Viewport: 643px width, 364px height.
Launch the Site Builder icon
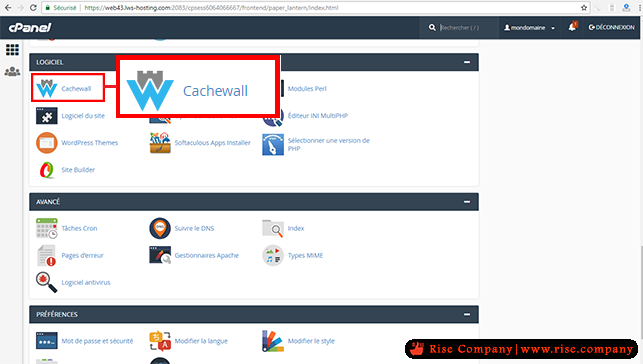point(47,170)
